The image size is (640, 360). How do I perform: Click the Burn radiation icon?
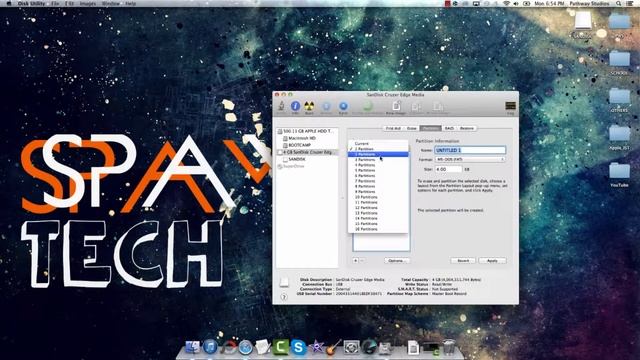click(309, 106)
